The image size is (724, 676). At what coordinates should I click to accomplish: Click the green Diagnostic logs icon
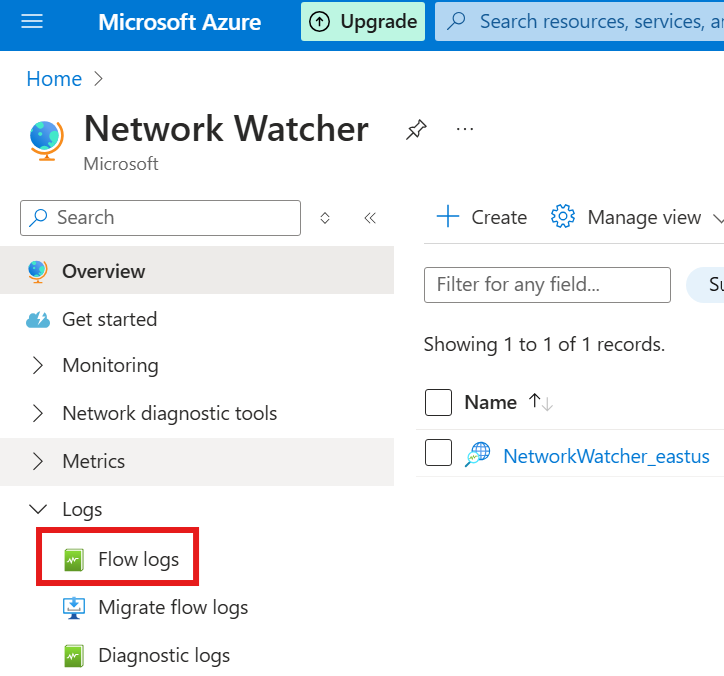click(74, 656)
